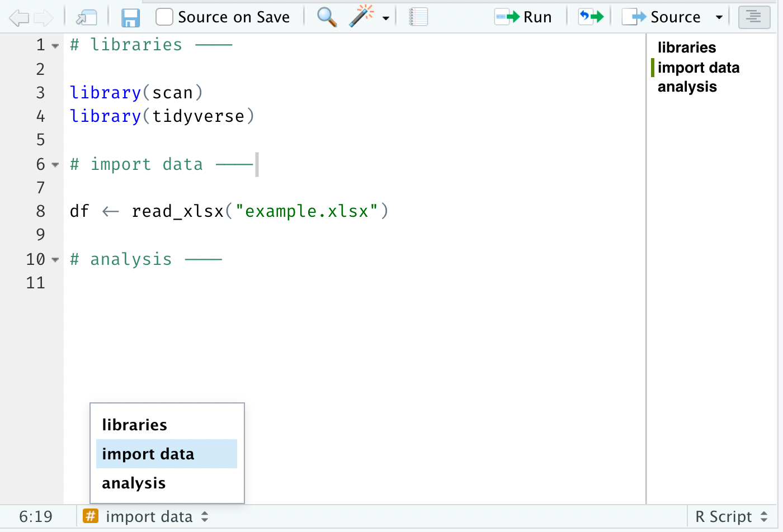
Task: Click on the empty line 11 in the editor
Action: [x=336, y=283]
